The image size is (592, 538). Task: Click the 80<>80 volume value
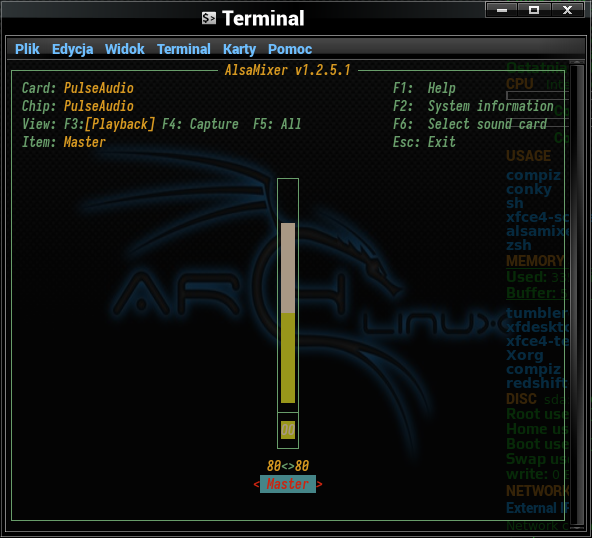288,466
